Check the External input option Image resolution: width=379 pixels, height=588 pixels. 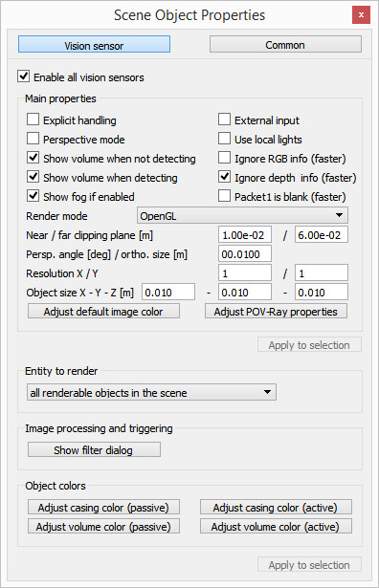tap(224, 120)
